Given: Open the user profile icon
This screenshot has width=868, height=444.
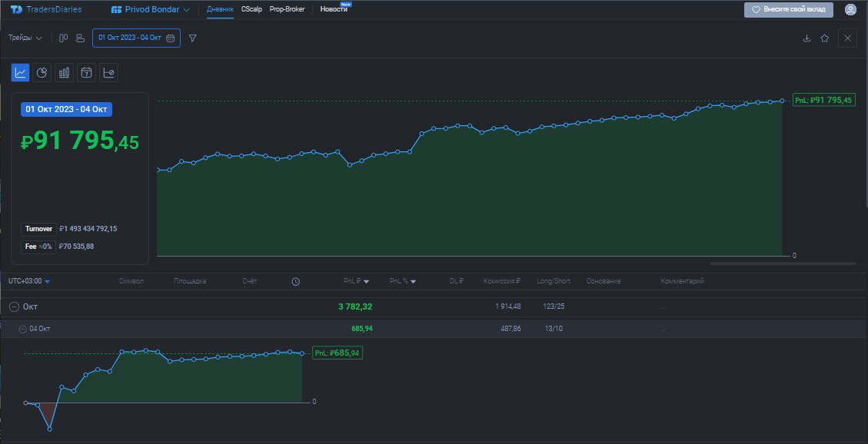Looking at the screenshot, I should point(852,9).
